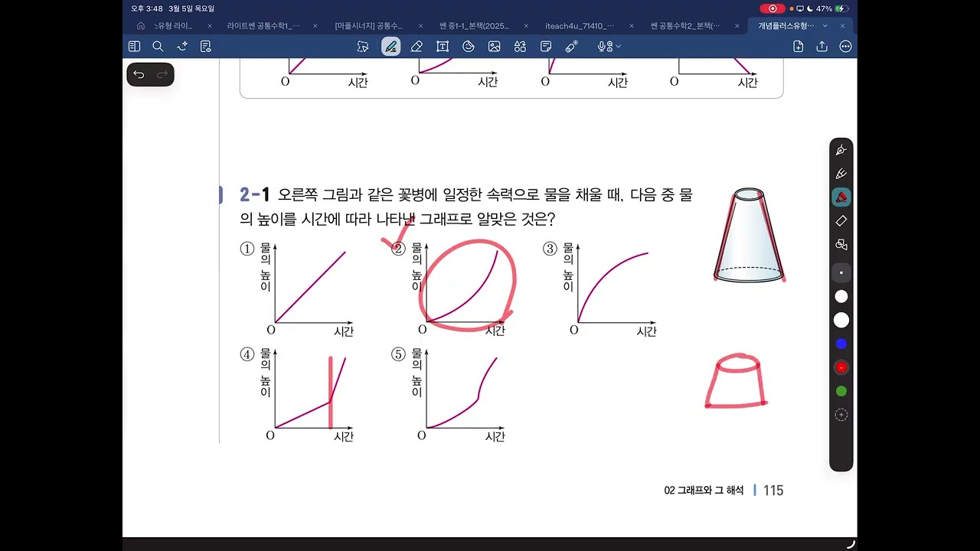Select the eraser tool in top toolbar

pos(416,47)
